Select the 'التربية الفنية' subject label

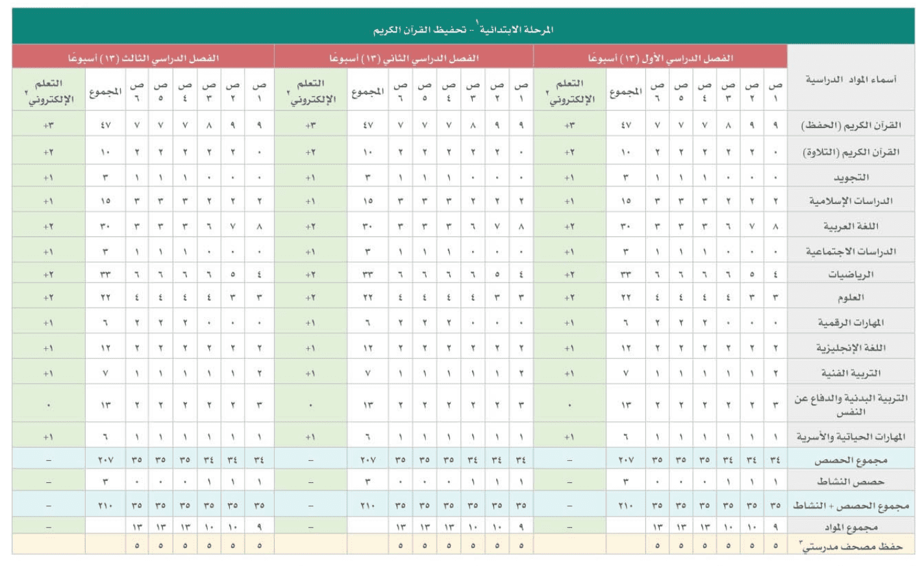click(851, 374)
